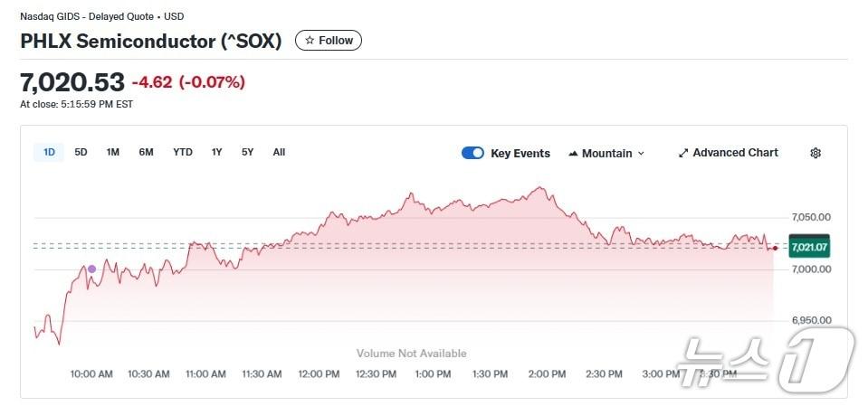Select the 1D time range tab
This screenshot has width=868, height=406.
click(49, 152)
